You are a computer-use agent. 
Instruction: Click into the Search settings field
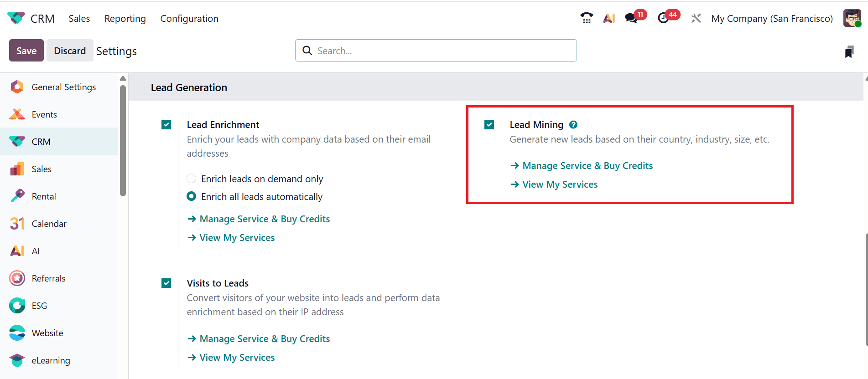coord(436,51)
